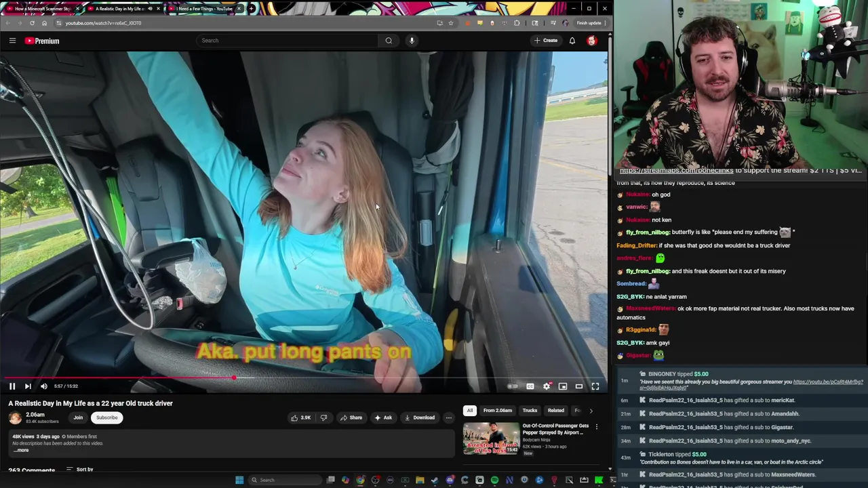Open File Explorer from taskbar
868x488 pixels.
click(x=420, y=480)
